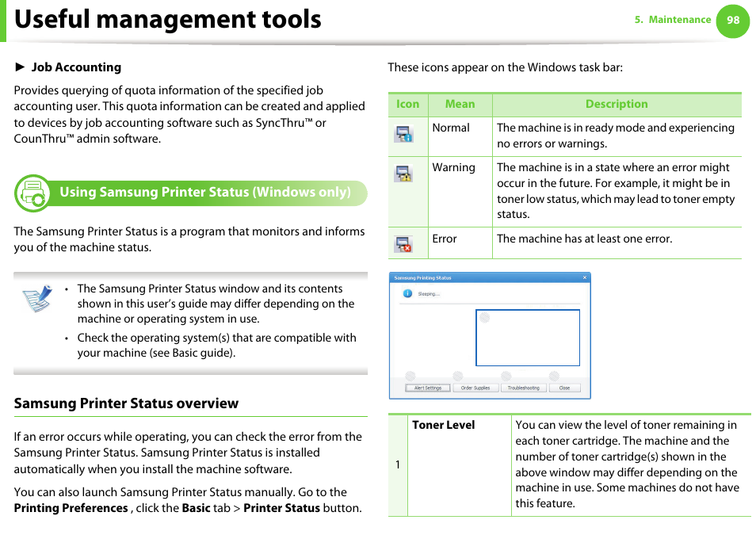Viewport: 756px width, 535px height.
Task: Click 'The machine is in ready mode' description
Action: coord(616,136)
